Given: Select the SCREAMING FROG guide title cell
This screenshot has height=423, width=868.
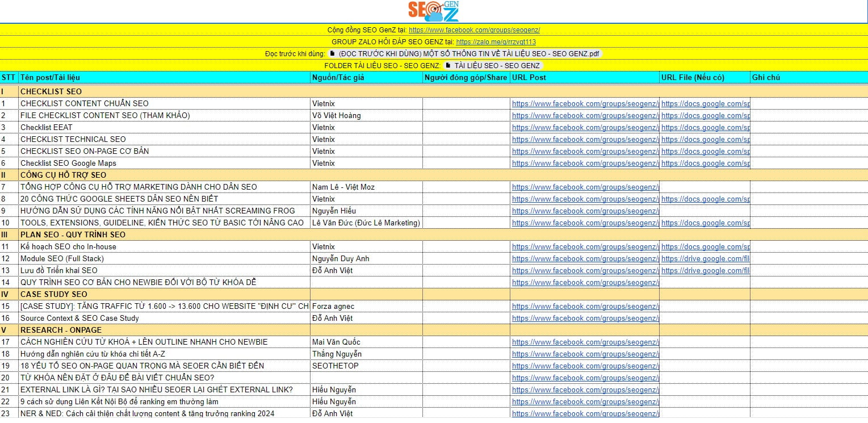Looking at the screenshot, I should (165, 211).
